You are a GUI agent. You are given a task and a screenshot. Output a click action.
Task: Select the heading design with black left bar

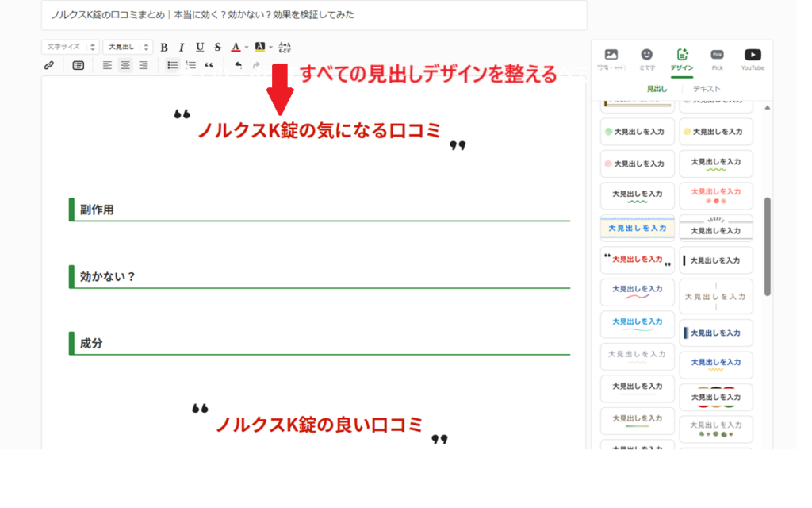point(715,260)
